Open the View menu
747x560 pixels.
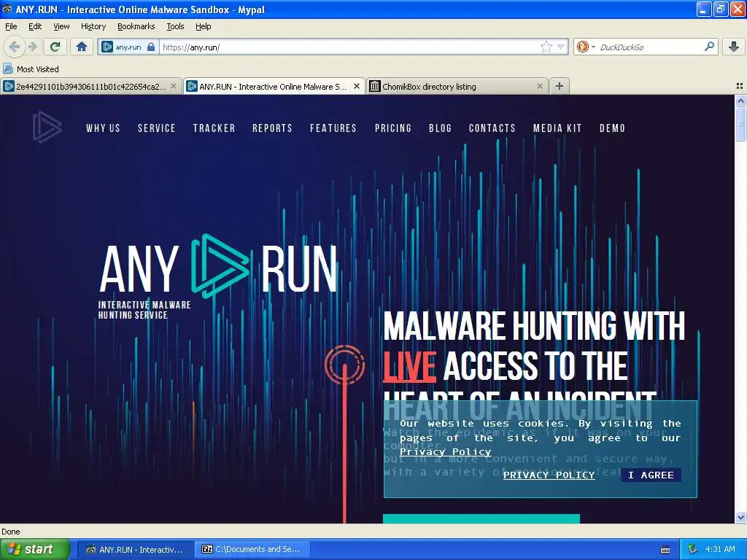61,26
